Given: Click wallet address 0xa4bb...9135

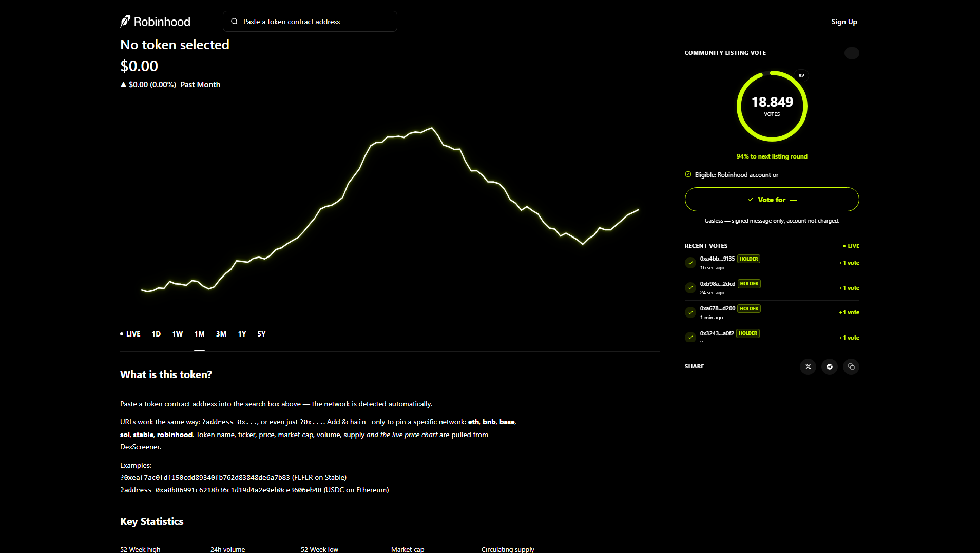Looking at the screenshot, I should click(717, 259).
